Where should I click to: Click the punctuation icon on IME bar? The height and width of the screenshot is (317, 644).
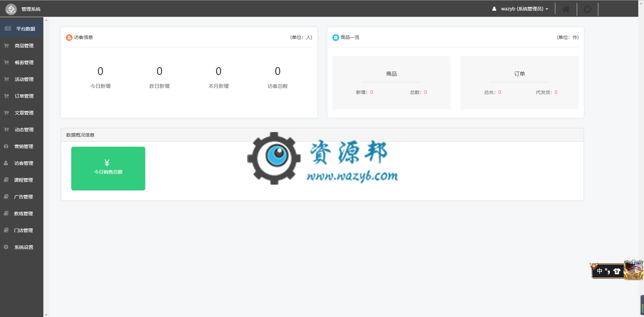coord(607,271)
